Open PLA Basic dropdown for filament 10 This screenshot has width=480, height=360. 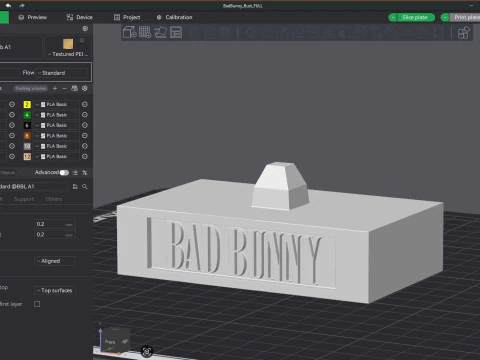click(x=57, y=146)
